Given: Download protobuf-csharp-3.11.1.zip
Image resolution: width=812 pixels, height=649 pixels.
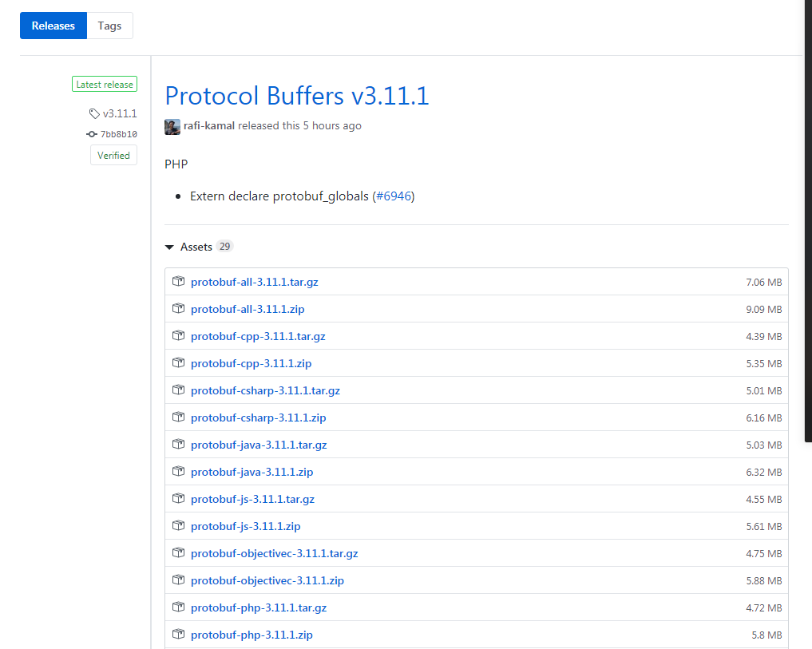Looking at the screenshot, I should point(259,418).
